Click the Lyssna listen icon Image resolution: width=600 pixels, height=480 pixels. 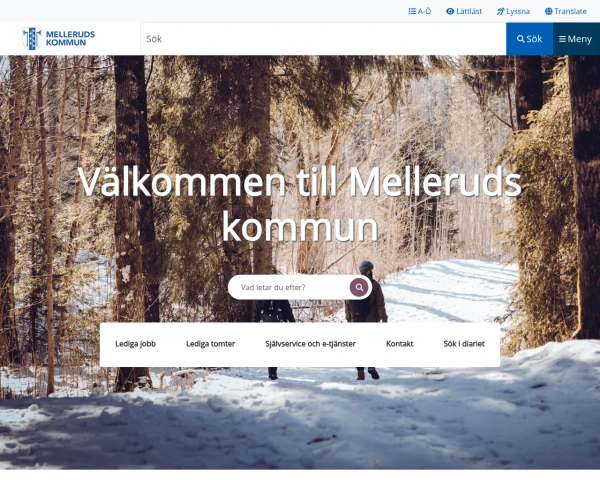coord(501,11)
